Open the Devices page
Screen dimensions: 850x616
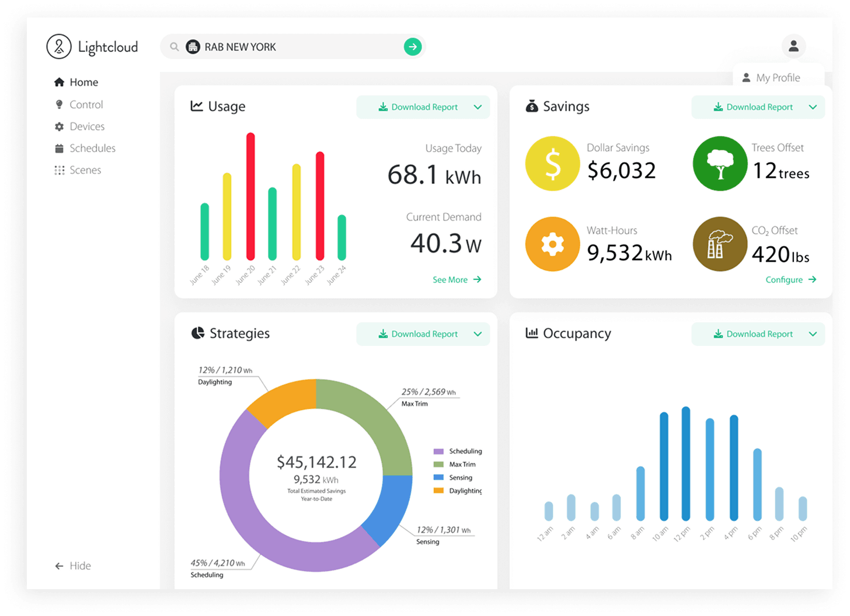[x=87, y=126]
